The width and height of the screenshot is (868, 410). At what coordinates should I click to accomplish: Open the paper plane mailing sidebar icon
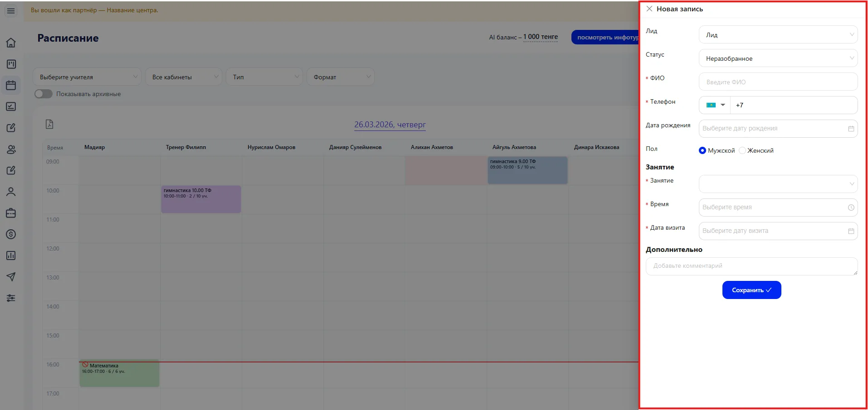coord(11,277)
